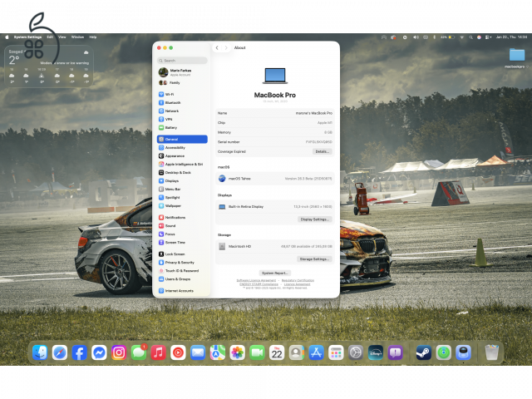
Task: Open Messages with the unread badge
Action: [x=139, y=352]
